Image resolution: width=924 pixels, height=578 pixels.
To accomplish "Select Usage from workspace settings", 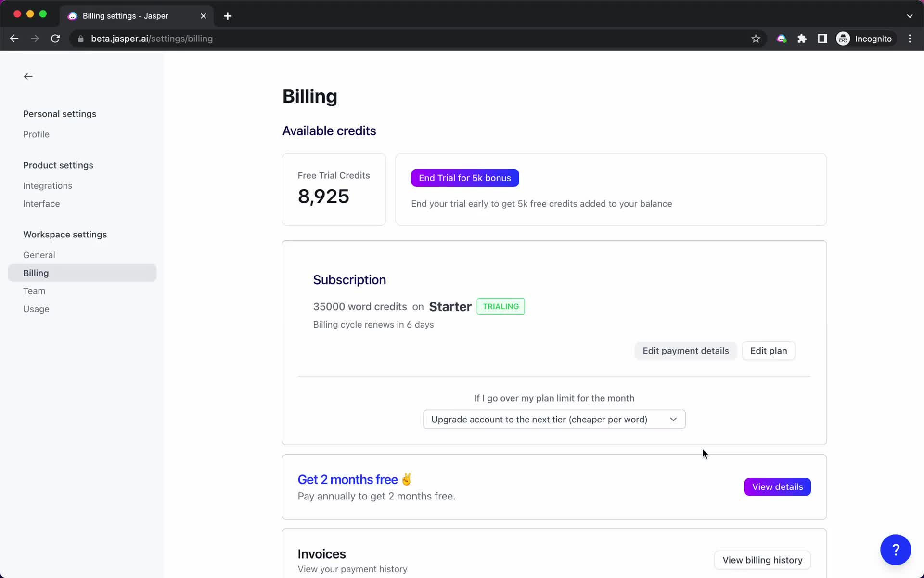I will click(37, 309).
